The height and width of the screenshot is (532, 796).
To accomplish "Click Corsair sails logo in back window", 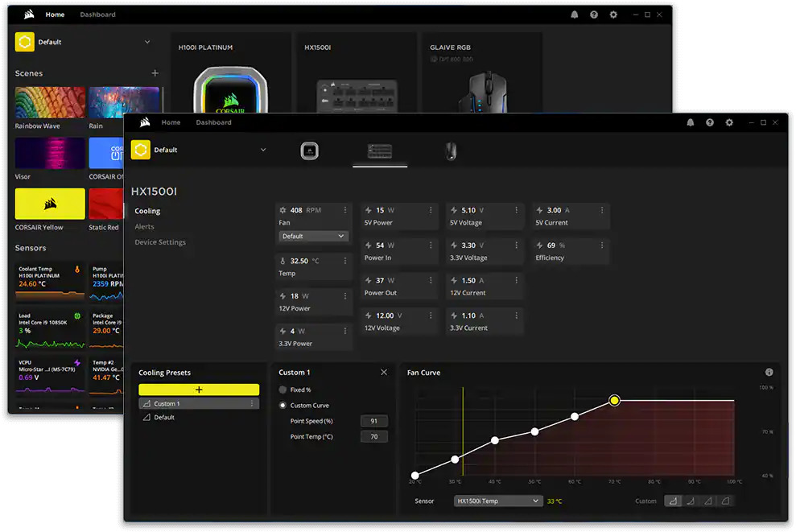I will click(x=29, y=14).
